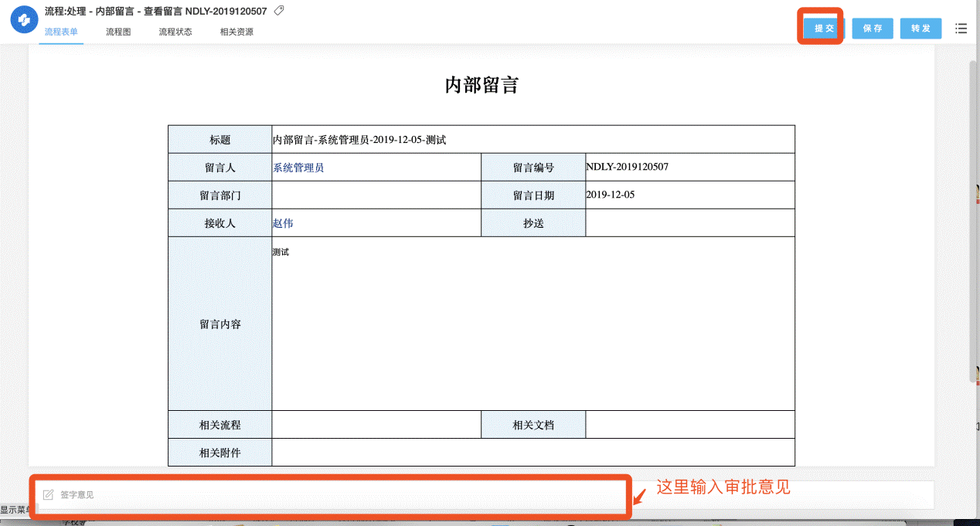Screen dimensions: 980x526
Task: Go to the 相关资源 tab
Action: click(x=236, y=32)
